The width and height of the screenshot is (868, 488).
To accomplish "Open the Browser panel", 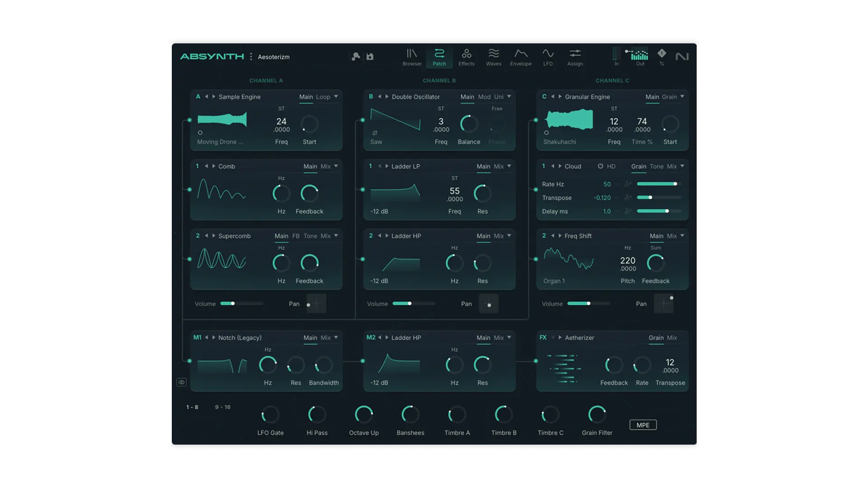I will pyautogui.click(x=411, y=57).
